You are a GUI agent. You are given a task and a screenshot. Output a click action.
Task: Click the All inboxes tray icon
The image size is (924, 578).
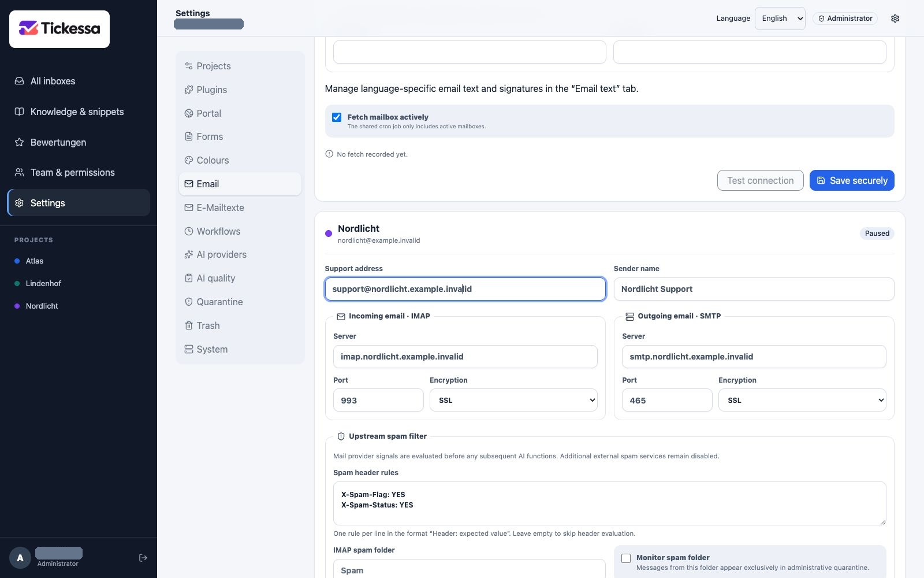(19, 81)
